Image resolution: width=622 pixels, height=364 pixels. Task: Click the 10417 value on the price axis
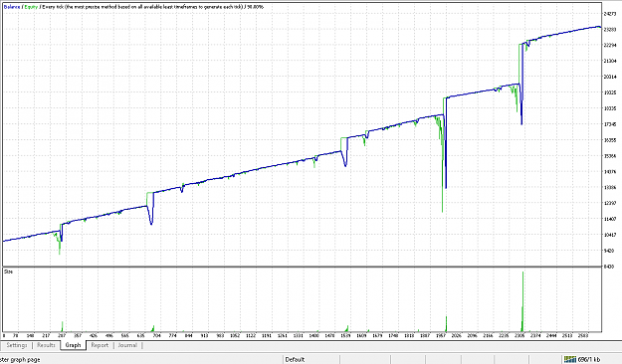click(609, 235)
